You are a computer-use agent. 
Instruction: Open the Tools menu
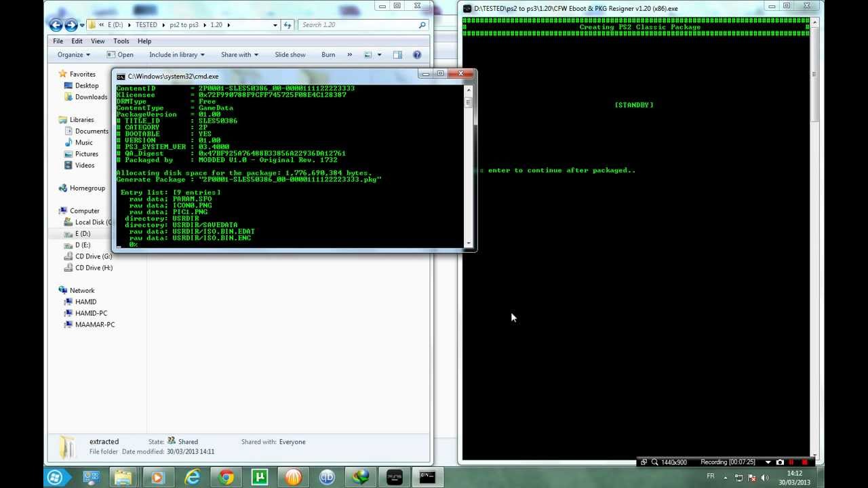(x=121, y=41)
